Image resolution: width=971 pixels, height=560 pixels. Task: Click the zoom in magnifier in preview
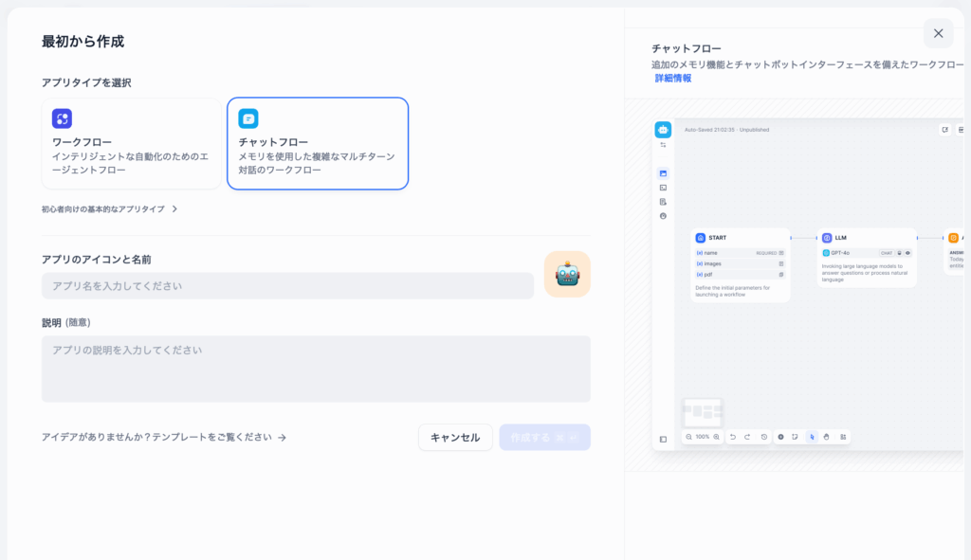tap(716, 437)
